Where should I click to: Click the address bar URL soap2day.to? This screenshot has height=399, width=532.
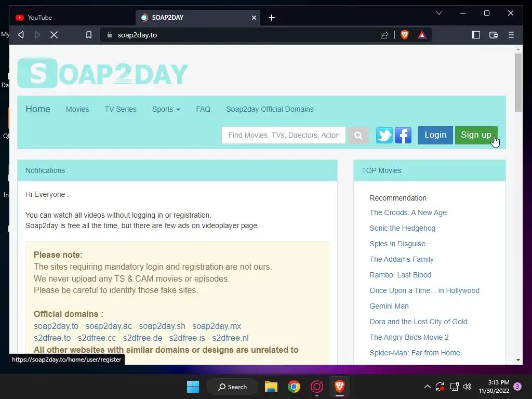pos(137,35)
